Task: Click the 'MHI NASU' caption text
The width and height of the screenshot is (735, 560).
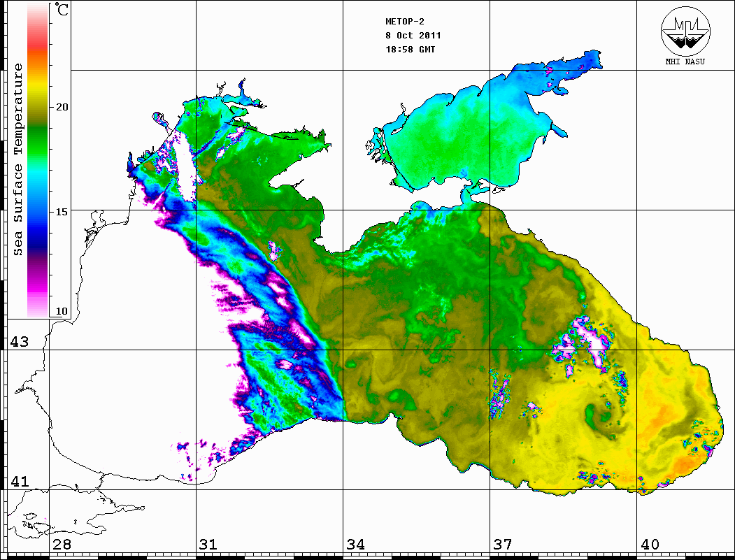Action: 685,62
